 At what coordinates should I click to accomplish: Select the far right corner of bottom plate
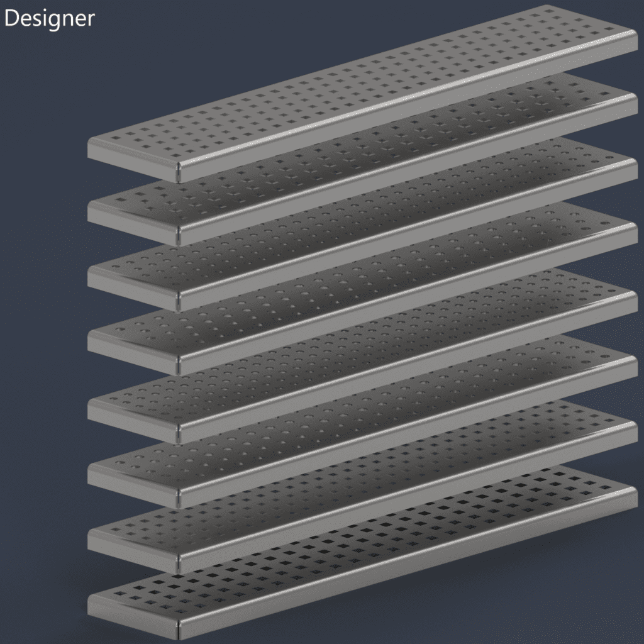pyautogui.click(x=633, y=494)
